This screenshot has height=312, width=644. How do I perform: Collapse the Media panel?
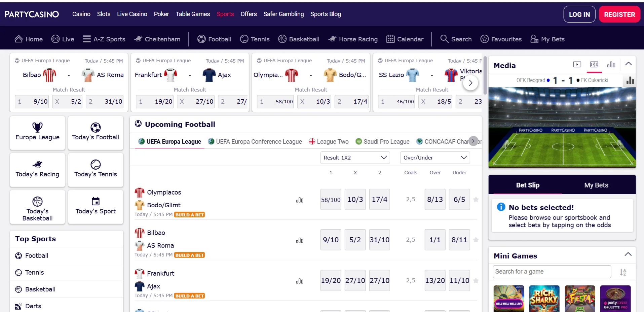[x=628, y=64]
